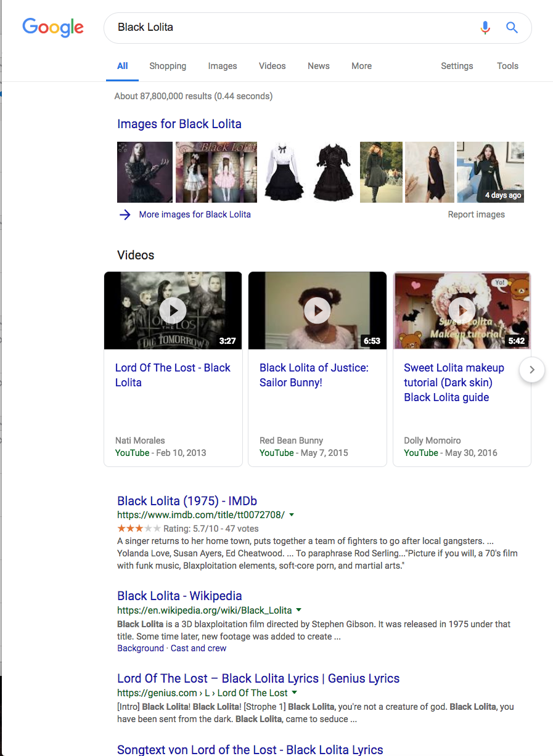Play the Sweet Lolita makeup tutorial video
Image resolution: width=553 pixels, height=756 pixels.
(462, 310)
